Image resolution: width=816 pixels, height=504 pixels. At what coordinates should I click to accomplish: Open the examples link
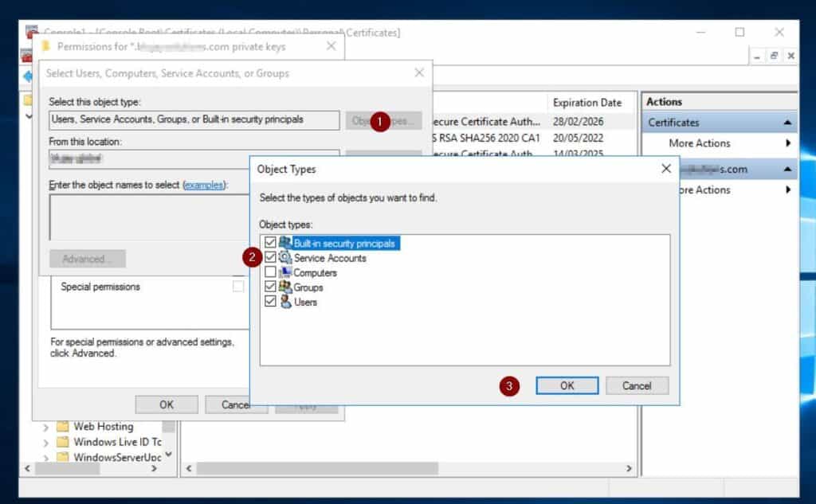(204, 185)
